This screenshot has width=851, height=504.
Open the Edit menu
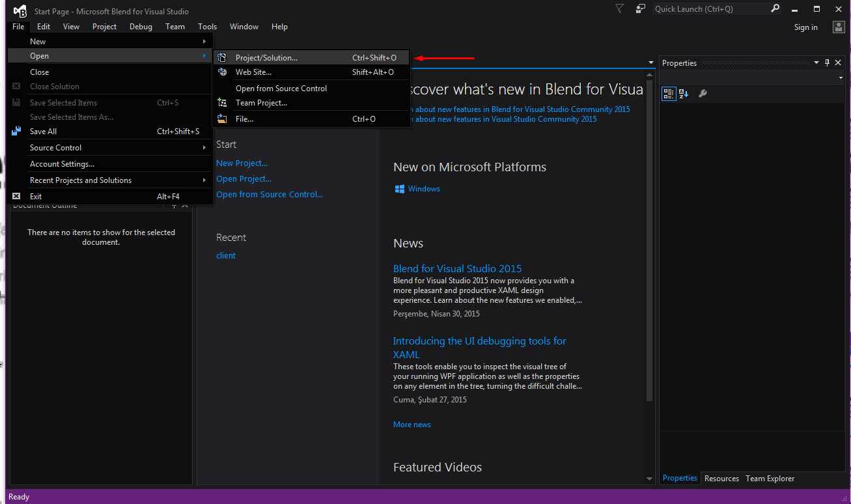point(44,27)
